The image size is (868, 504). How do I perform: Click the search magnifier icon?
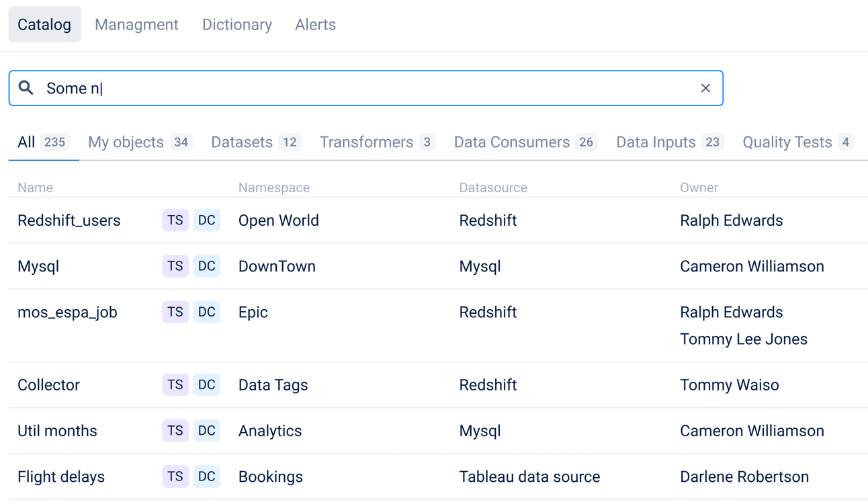(26, 88)
